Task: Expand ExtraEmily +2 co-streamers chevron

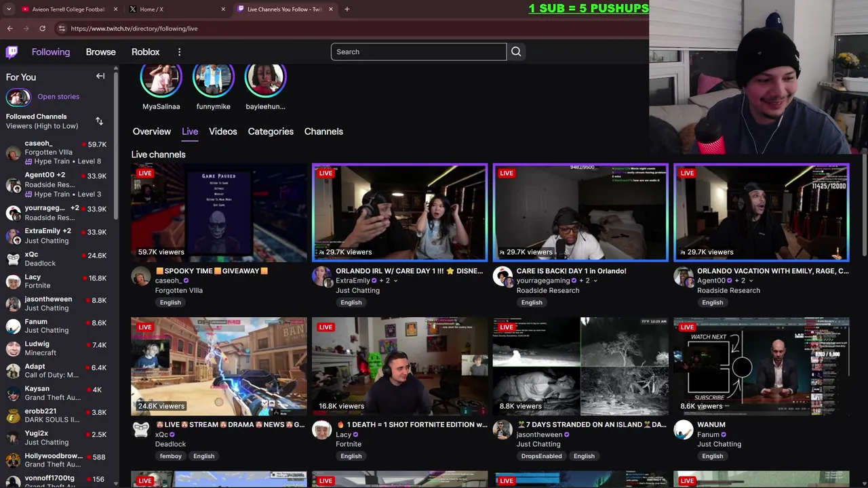Action: coord(395,281)
